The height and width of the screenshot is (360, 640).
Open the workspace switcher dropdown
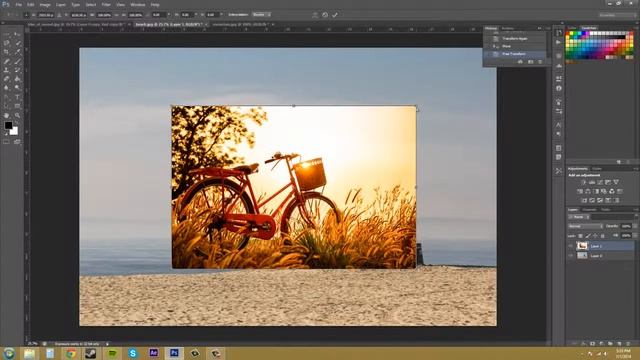[x=618, y=15]
